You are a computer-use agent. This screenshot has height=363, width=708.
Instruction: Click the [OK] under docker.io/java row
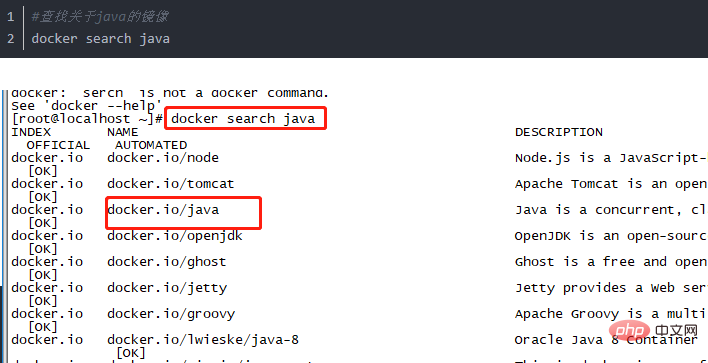[43, 223]
